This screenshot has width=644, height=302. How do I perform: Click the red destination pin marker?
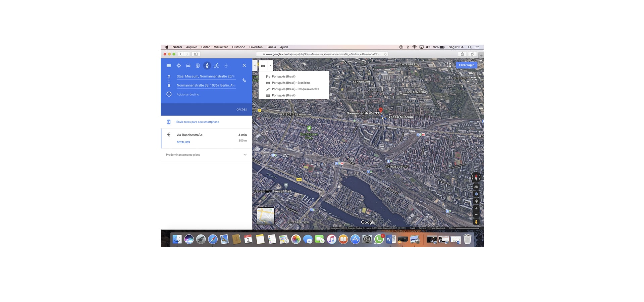pos(381,110)
